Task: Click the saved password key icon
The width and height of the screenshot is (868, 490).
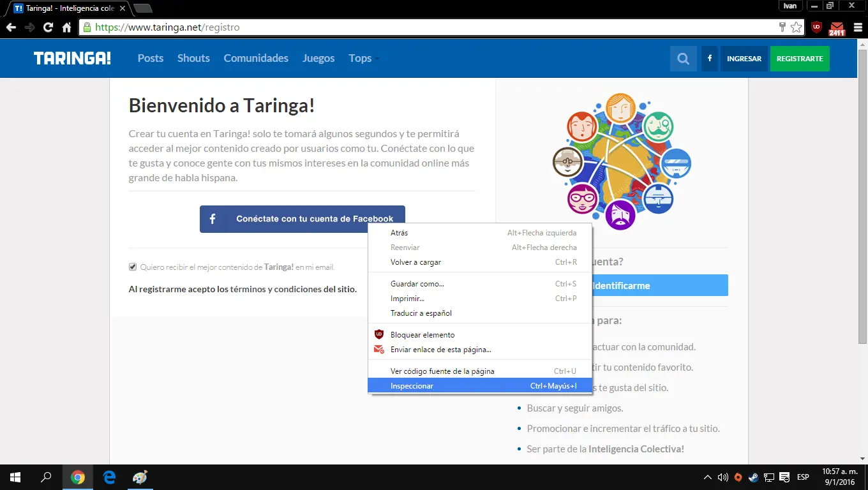Action: (x=782, y=27)
